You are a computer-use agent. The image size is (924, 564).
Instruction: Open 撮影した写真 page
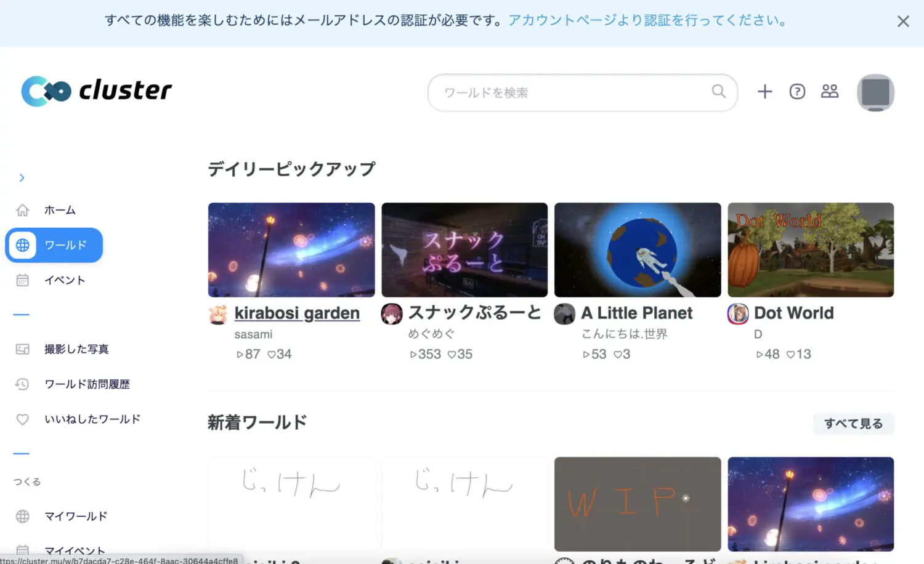click(x=76, y=349)
